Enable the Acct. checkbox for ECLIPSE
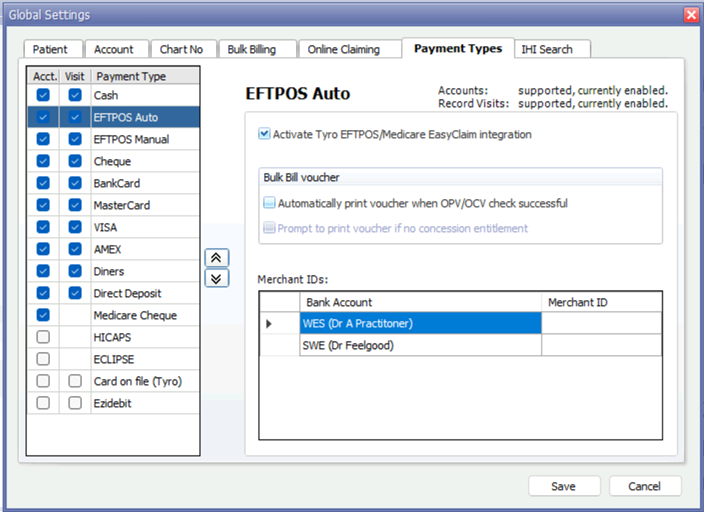 [43, 359]
